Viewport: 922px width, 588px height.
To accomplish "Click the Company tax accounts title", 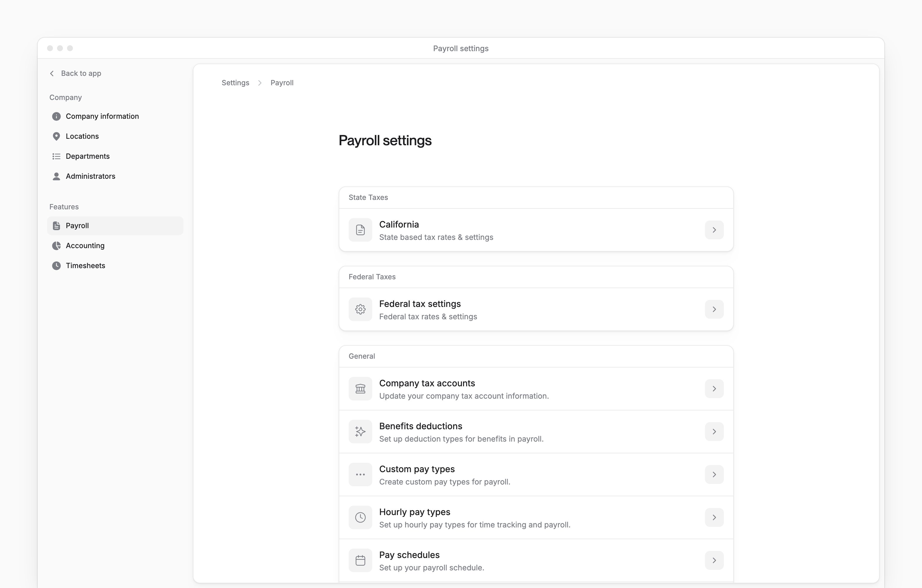I will point(427,383).
